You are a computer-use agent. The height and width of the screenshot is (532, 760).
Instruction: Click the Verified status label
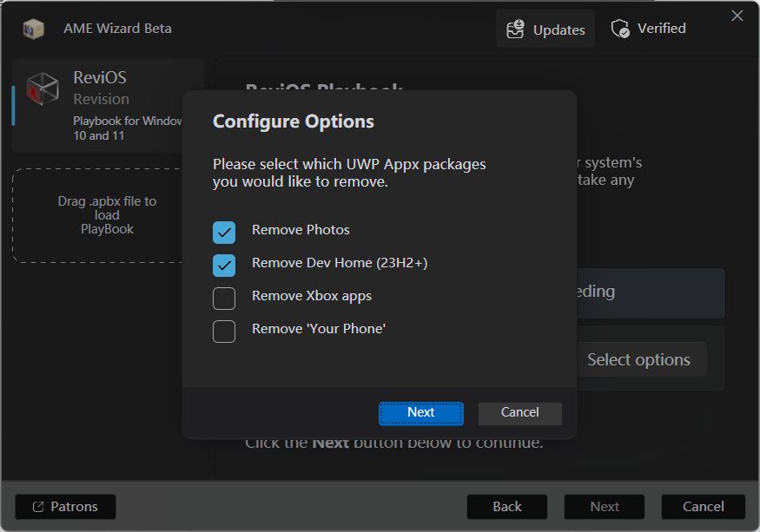pyautogui.click(x=661, y=29)
